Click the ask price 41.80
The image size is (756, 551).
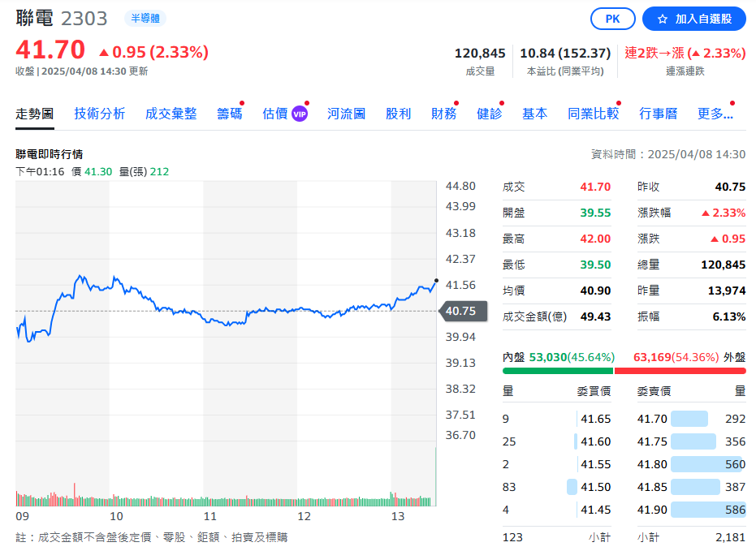[x=652, y=464]
